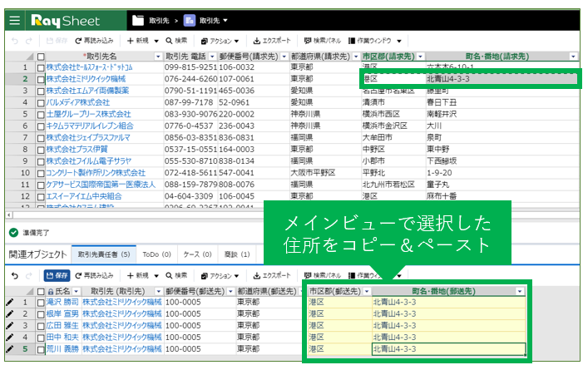This screenshot has height=365, width=588.
Task: Click undo arrow in main view toolbar
Action: [15, 41]
